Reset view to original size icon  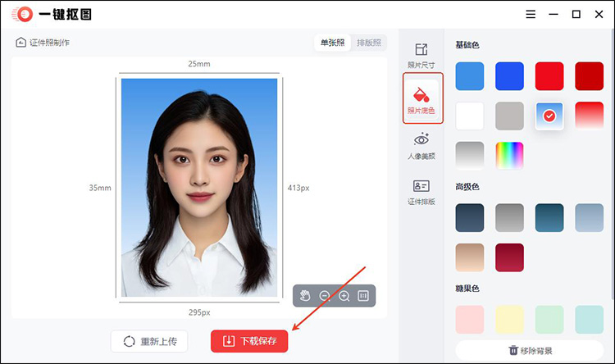[x=363, y=295]
